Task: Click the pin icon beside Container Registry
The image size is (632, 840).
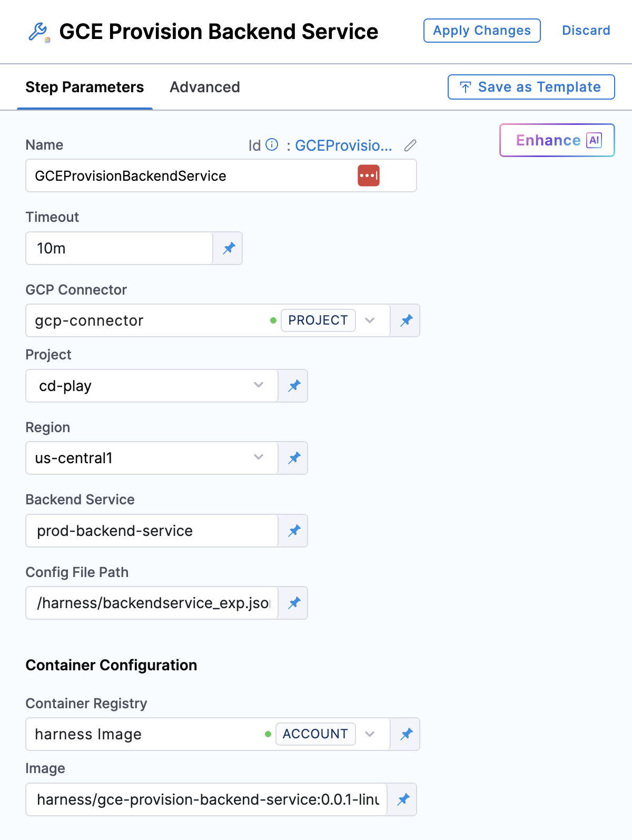Action: pos(406,734)
